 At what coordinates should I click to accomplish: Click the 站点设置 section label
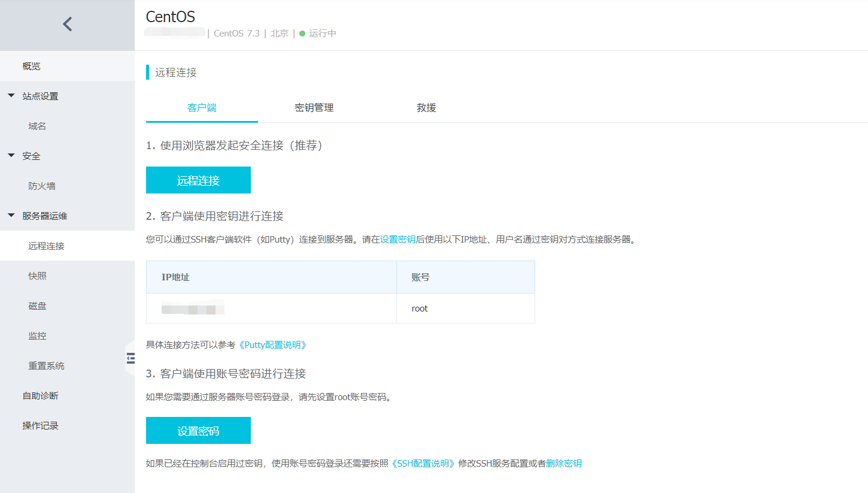(40, 96)
